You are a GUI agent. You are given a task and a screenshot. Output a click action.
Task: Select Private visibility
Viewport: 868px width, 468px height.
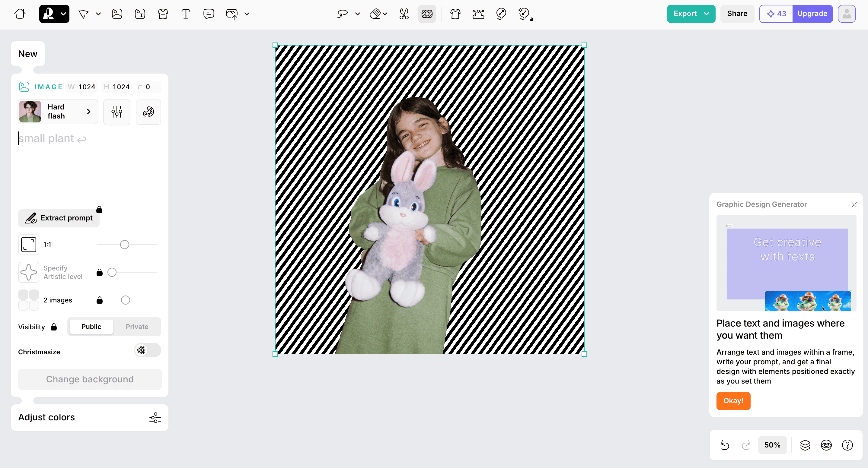click(x=137, y=327)
